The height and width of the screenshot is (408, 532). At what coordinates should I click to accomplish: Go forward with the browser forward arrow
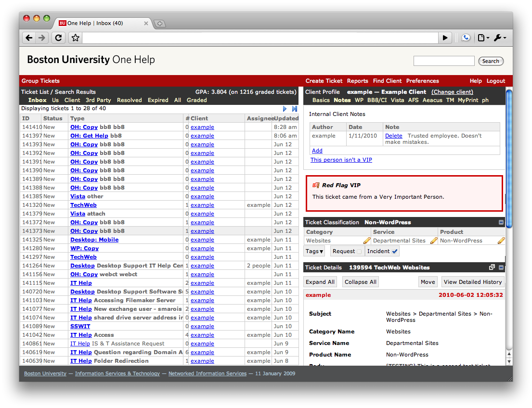(x=42, y=38)
